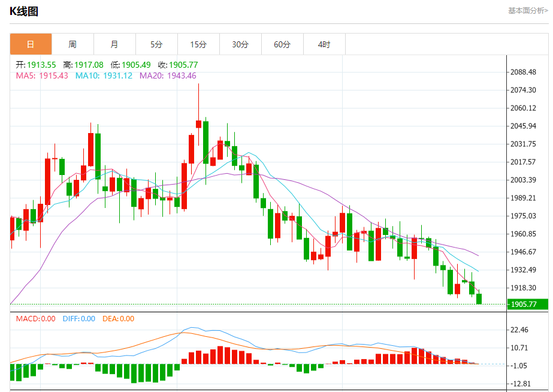553x392 pixels.
Task: Click the 2074.30 price axis label
Action: point(524,90)
